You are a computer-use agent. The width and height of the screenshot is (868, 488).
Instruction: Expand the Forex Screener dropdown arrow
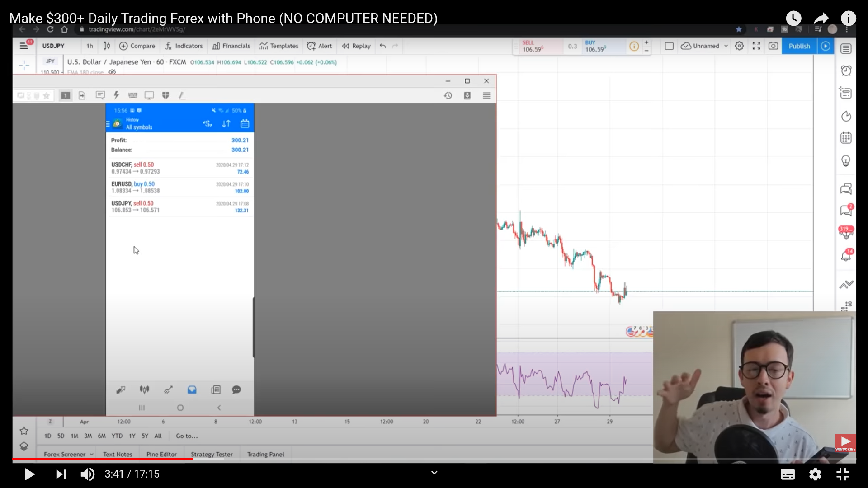tap(91, 454)
